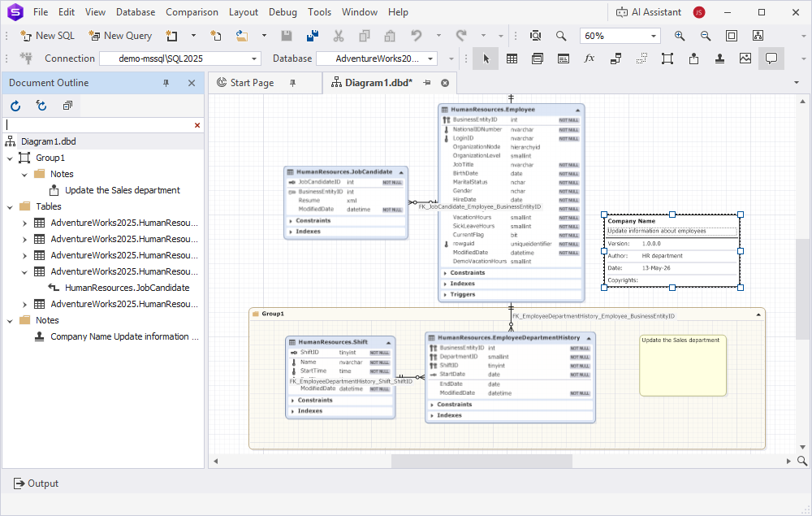Click the Copy icon in the toolbar

[365, 36]
